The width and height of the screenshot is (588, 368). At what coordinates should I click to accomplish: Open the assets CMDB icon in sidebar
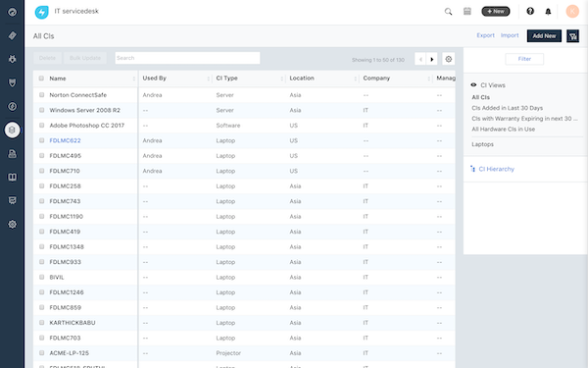pos(12,130)
